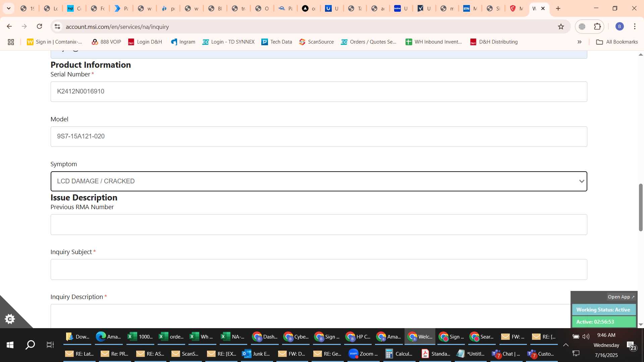Screen dimensions: 644x362
Task: Open Calculator taskbar item
Action: point(399,354)
